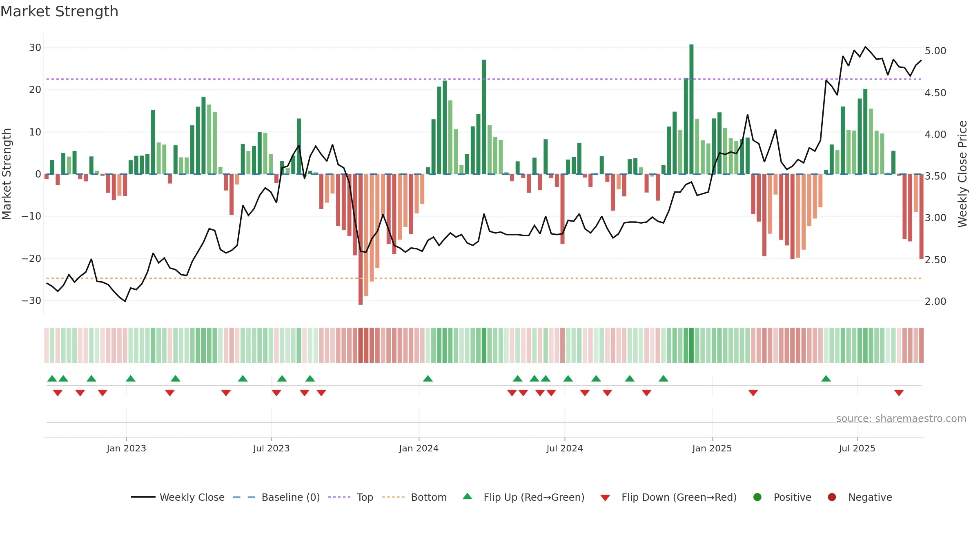
Task: Click the Weekly Close Price axis title
Action: point(962,174)
